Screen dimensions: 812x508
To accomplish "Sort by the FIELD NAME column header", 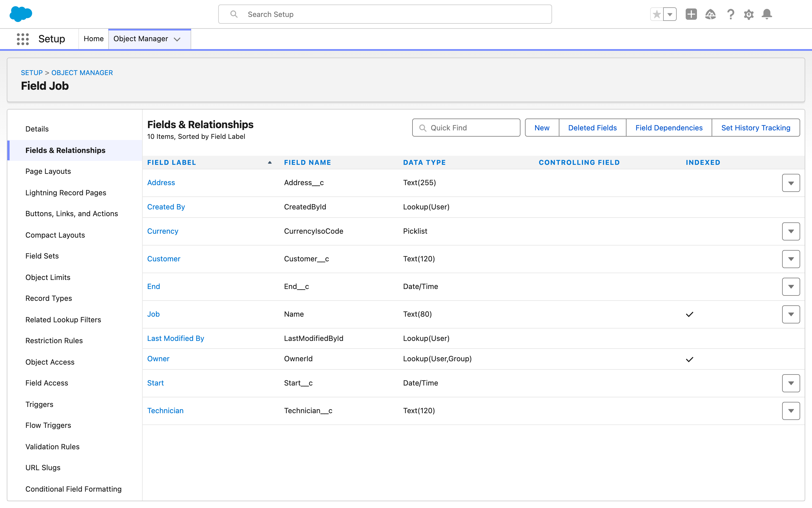I will (307, 163).
